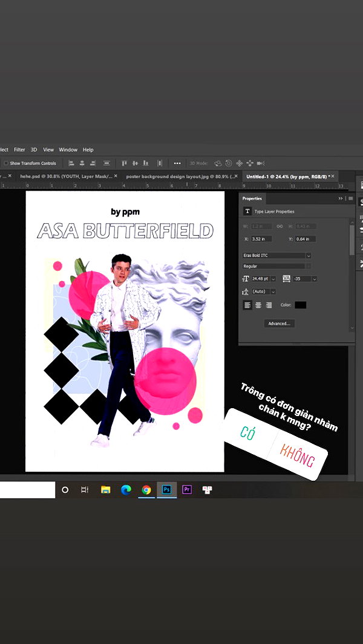
Task: Enable Show Transform Controls checkbox
Action: 6,163
